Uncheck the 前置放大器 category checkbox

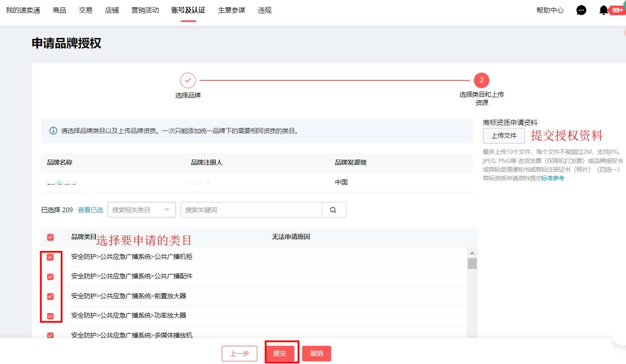(x=51, y=297)
